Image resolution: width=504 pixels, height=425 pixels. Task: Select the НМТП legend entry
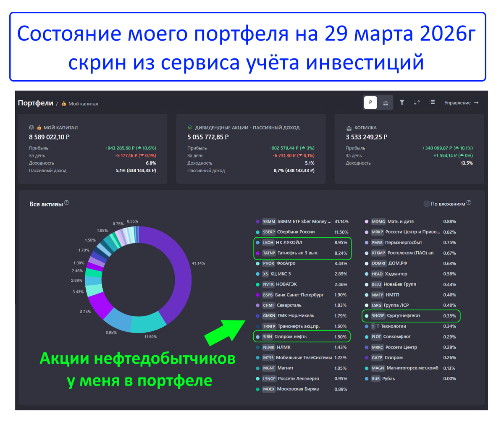tap(410, 295)
